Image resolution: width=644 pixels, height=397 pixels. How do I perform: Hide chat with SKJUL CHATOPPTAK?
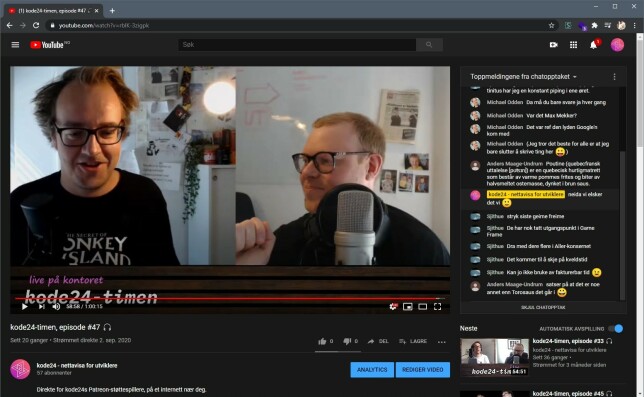pos(543,307)
